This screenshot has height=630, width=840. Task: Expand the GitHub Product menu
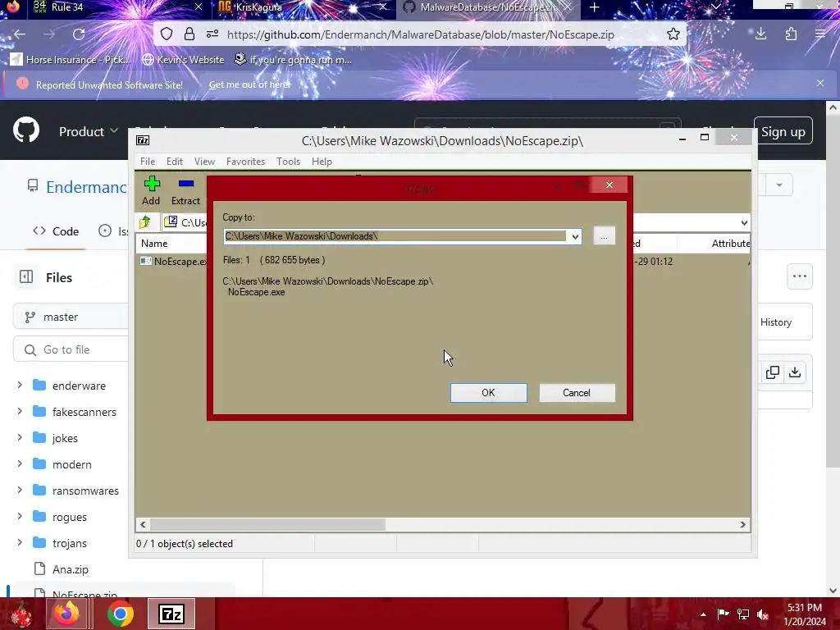tap(89, 131)
